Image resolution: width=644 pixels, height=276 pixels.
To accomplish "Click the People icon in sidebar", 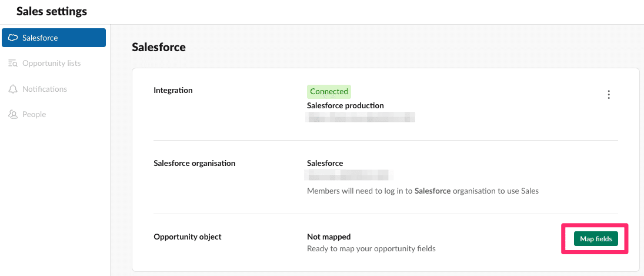I will tap(13, 115).
